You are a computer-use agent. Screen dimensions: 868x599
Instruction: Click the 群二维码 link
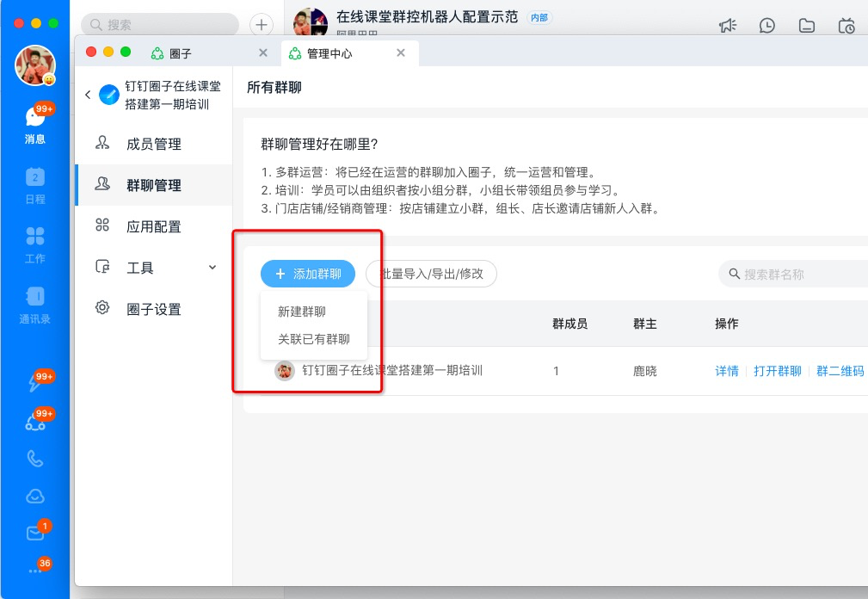(840, 371)
